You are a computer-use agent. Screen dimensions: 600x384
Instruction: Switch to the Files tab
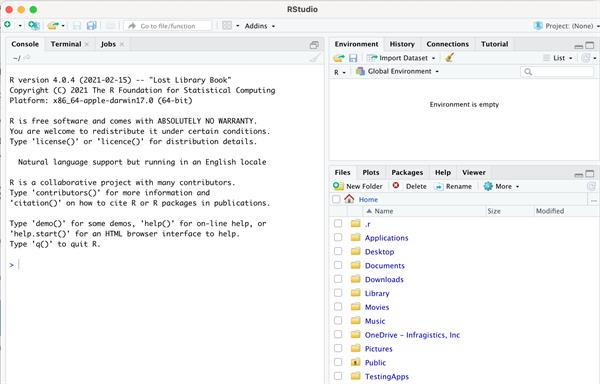click(x=342, y=172)
